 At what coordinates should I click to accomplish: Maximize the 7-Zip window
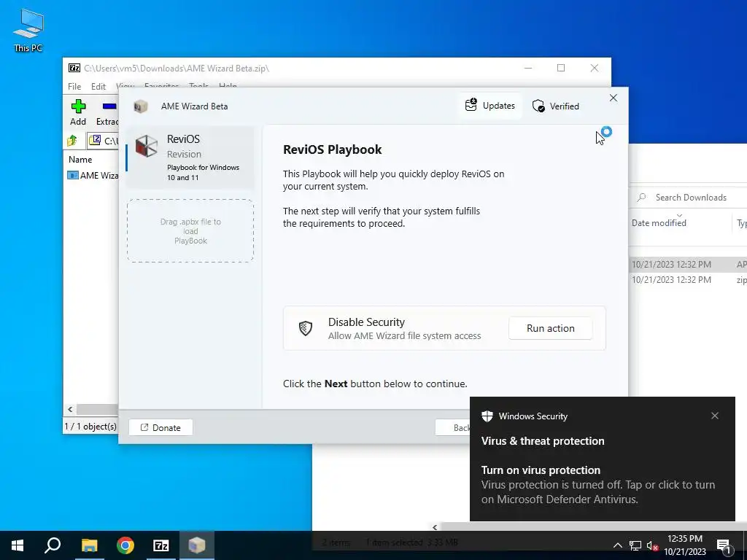click(561, 68)
